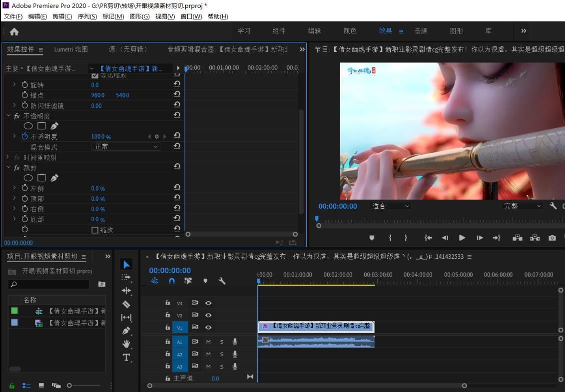The image size is (565, 392).
Task: Select the Razor tool in the tools panel
Action: click(126, 304)
